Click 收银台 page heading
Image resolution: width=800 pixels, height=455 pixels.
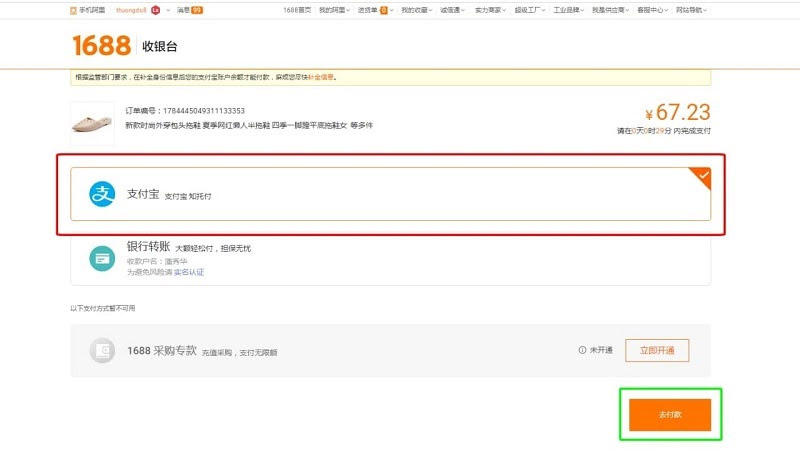[160, 46]
